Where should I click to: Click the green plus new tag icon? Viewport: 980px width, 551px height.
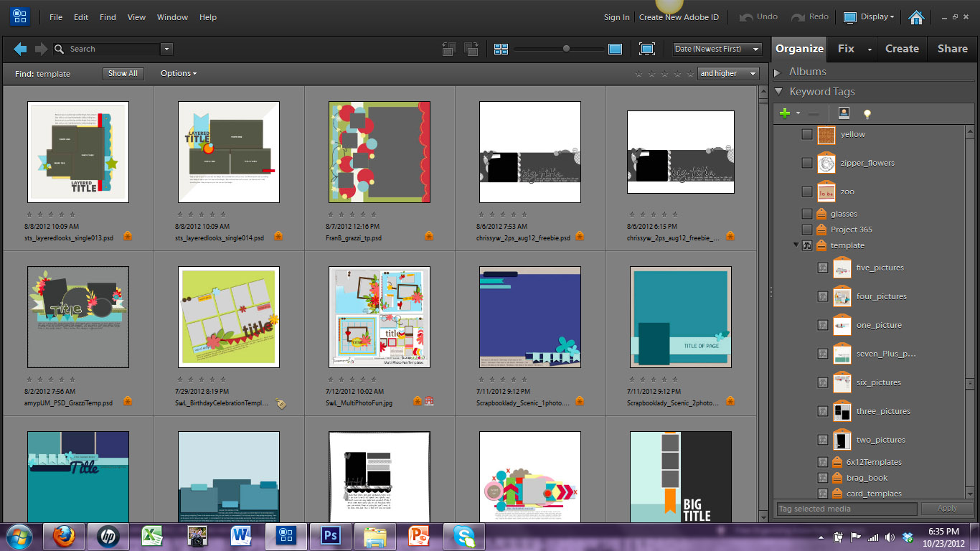[785, 113]
